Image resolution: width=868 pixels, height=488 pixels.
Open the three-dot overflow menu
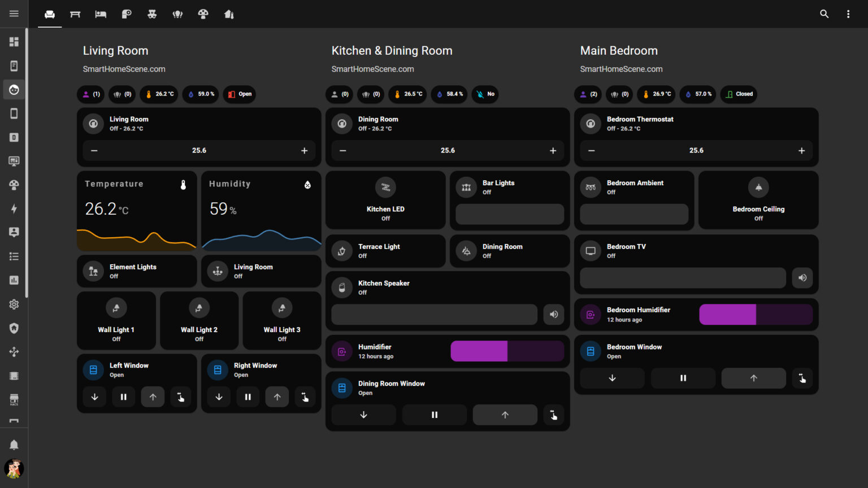click(848, 14)
